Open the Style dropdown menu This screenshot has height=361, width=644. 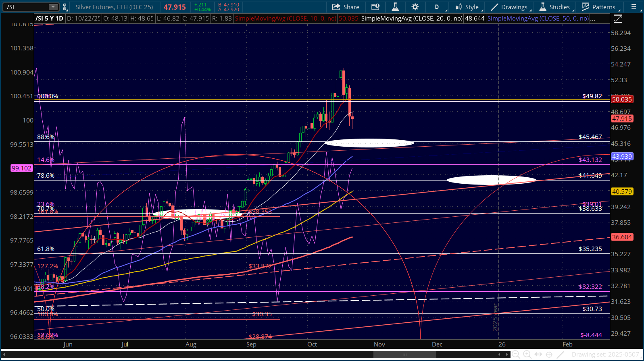point(467,7)
